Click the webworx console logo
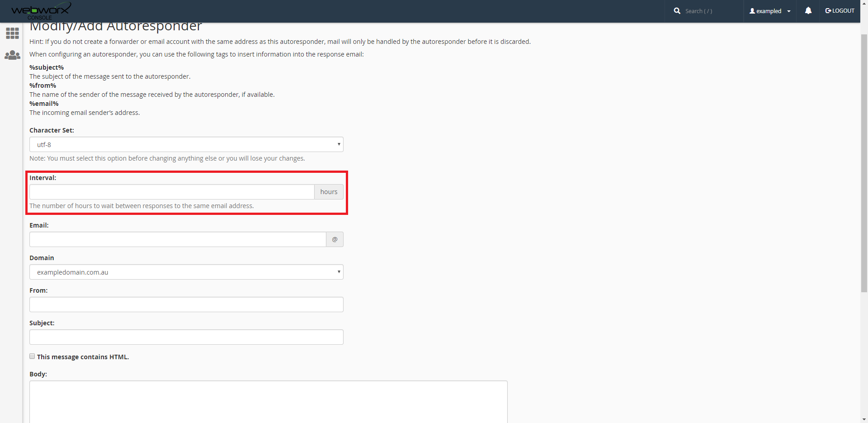 tap(41, 10)
